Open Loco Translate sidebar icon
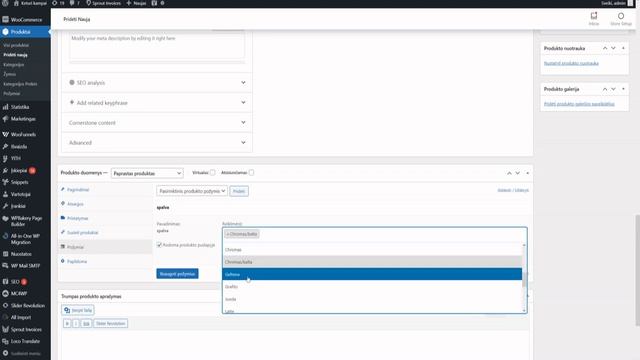Screen dimensions: 640x360 (5, 341)
